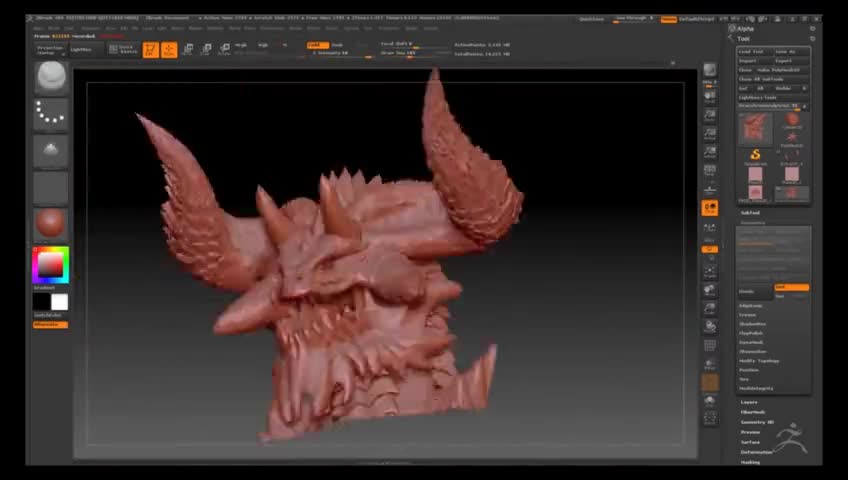
Task: Click the Import button in Tool palette
Action: 755,61
